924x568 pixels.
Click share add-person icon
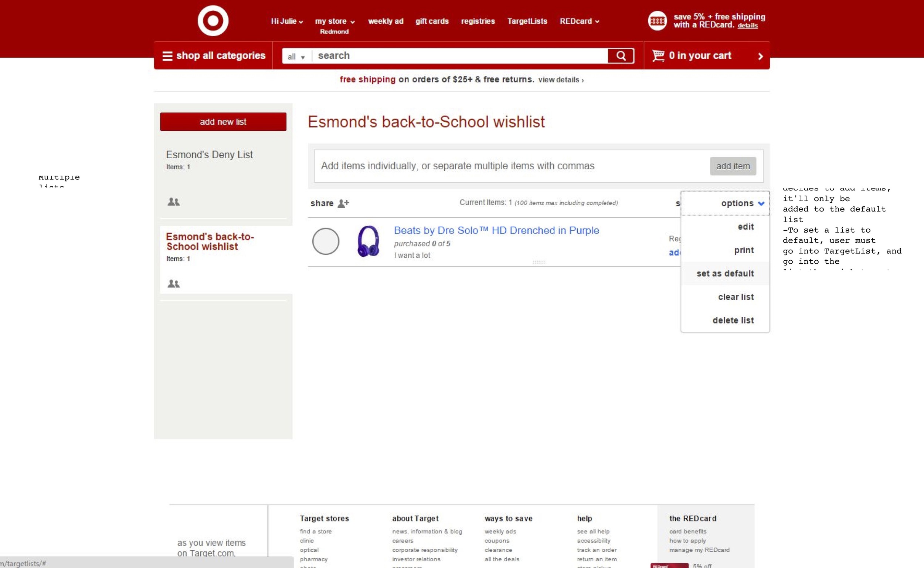pyautogui.click(x=343, y=203)
